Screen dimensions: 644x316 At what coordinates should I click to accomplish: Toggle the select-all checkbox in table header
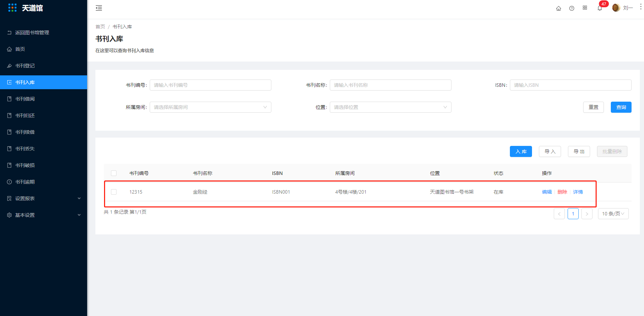coord(114,173)
